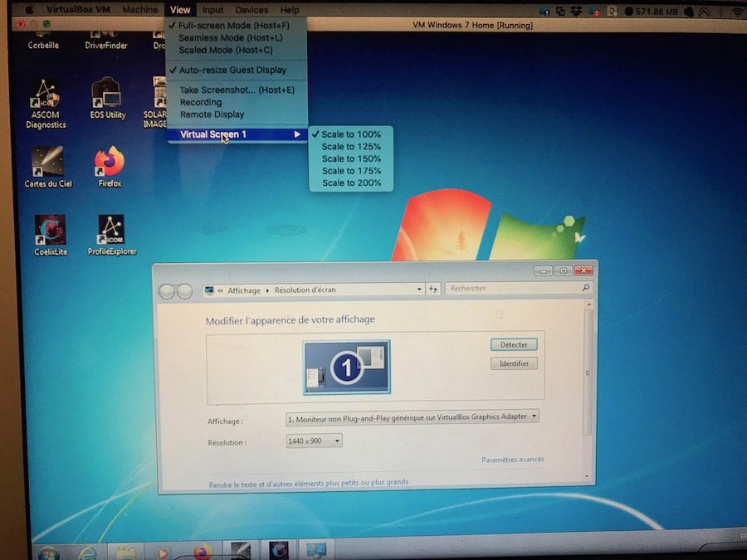This screenshot has height=560, width=747.
Task: Click the monitor number 1 display thumbnail
Action: [x=347, y=367]
